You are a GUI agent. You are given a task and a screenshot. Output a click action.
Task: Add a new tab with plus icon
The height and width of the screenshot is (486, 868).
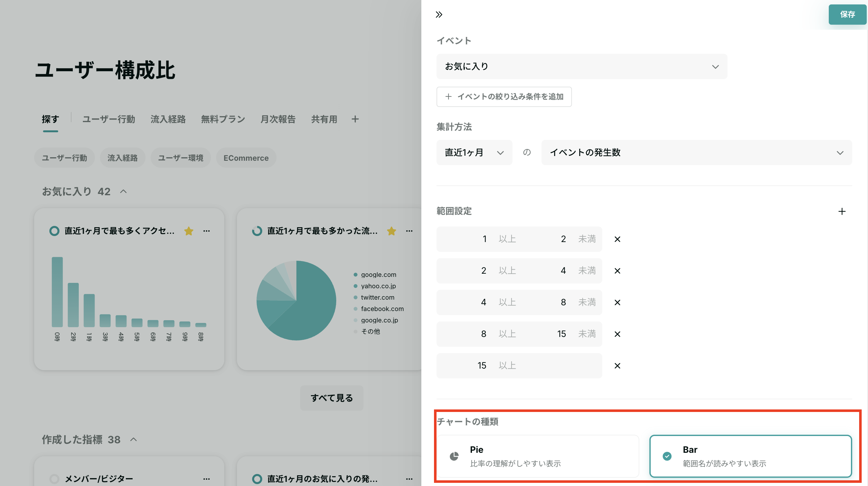pos(355,119)
